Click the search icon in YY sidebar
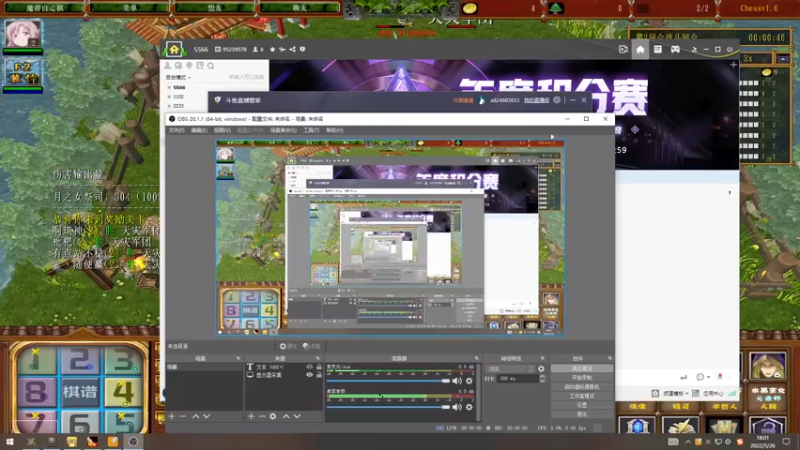The image size is (800, 450). [x=211, y=66]
